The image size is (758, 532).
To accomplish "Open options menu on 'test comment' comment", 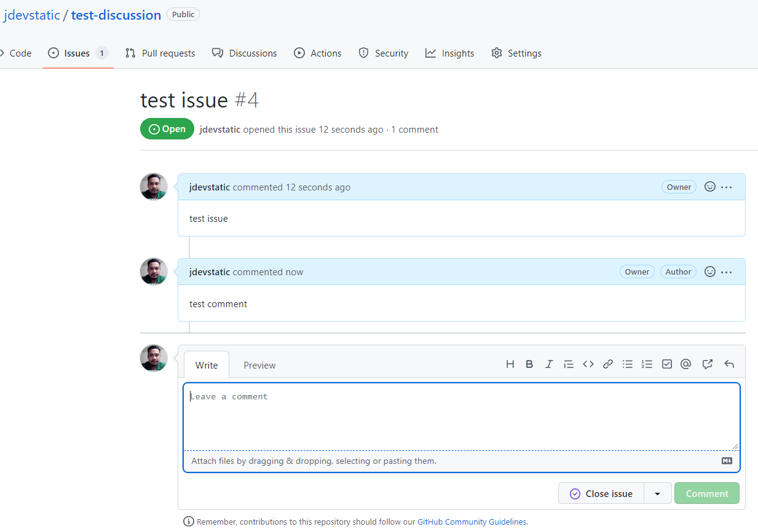I will [x=727, y=272].
